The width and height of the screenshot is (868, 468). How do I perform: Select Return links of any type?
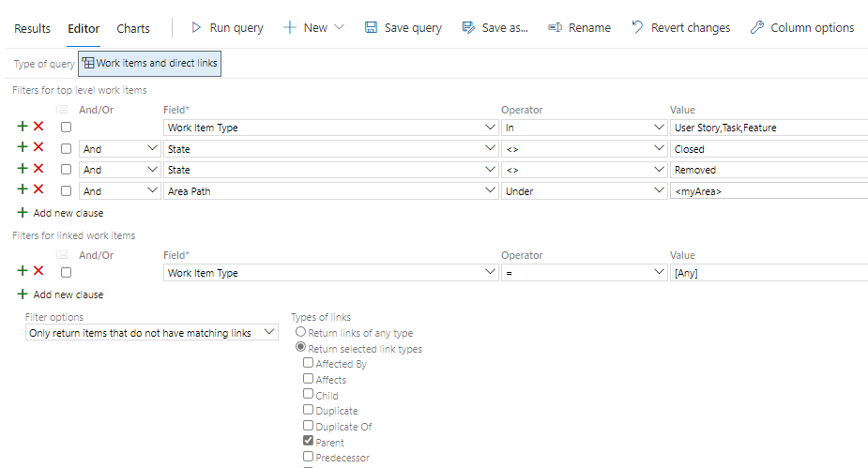(x=300, y=332)
